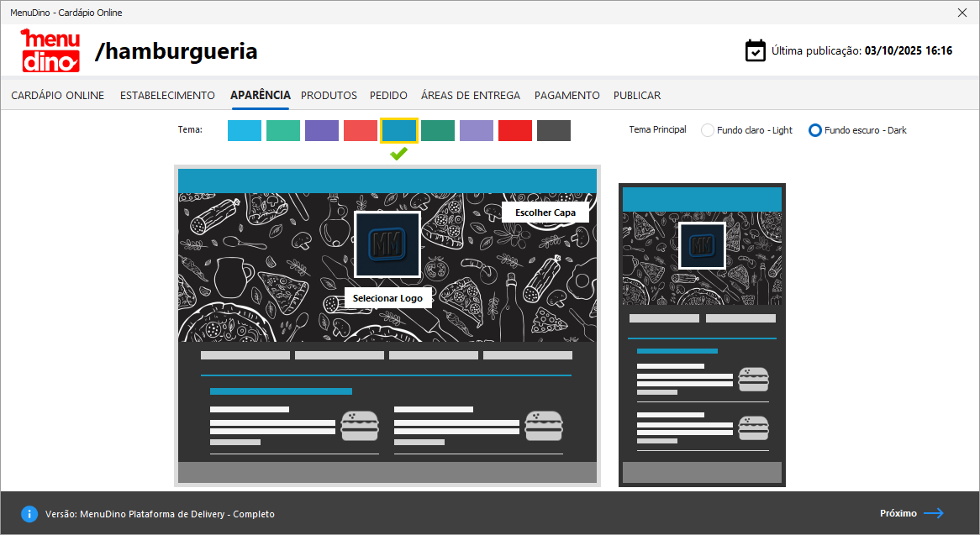Switch to the PUBLICAR tab
The height and width of the screenshot is (535, 980).
point(637,96)
